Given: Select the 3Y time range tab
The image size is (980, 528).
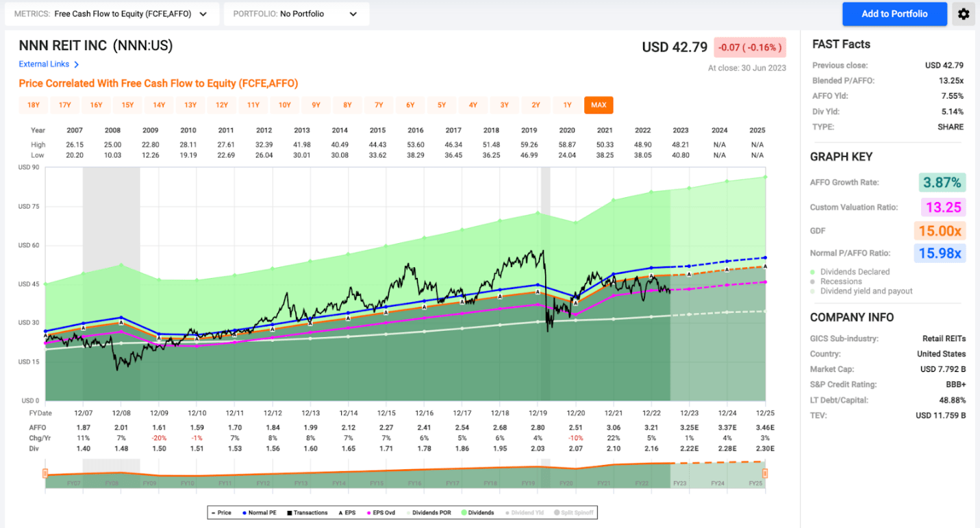Looking at the screenshot, I should click(x=505, y=105).
